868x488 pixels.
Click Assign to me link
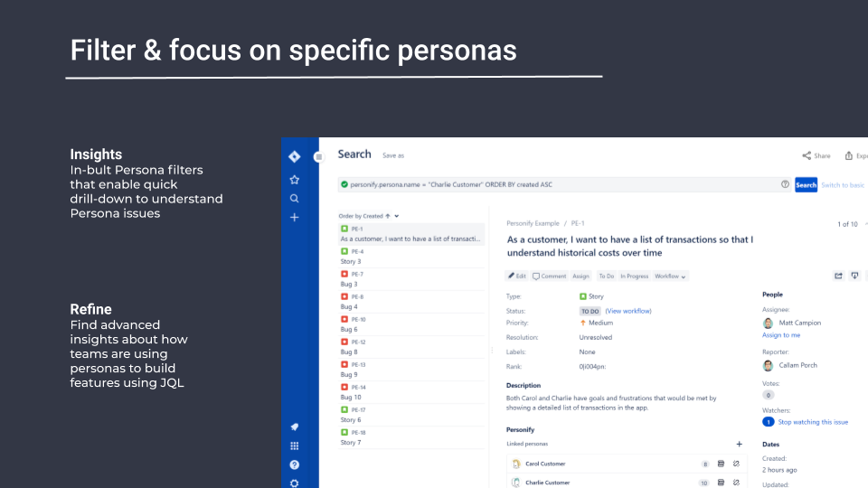point(781,335)
